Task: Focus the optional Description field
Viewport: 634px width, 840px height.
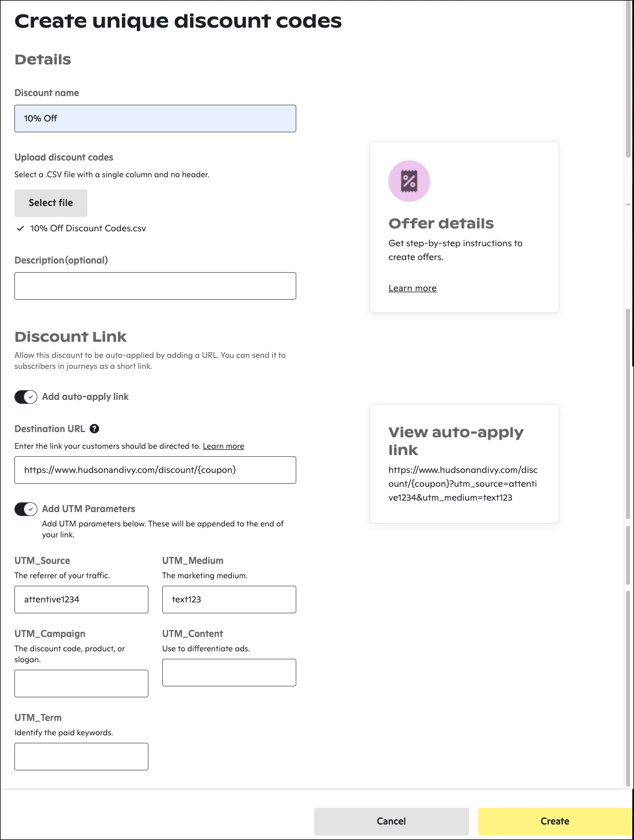Action: coord(155,285)
